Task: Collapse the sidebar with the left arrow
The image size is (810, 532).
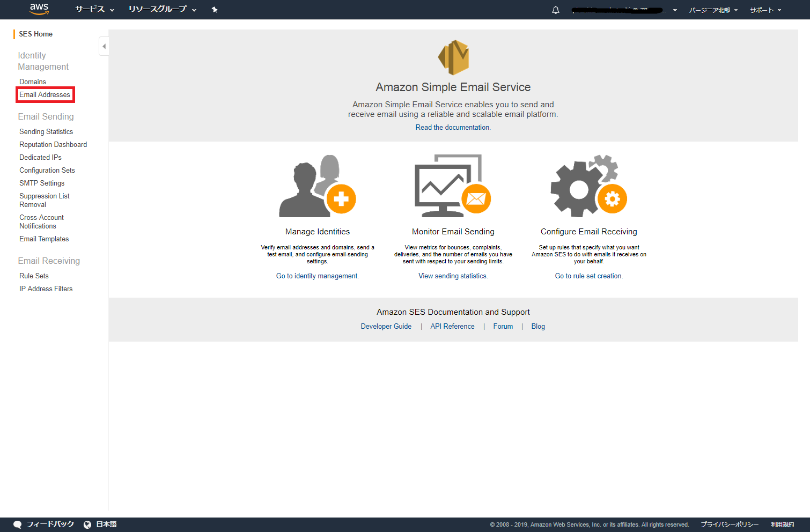Action: point(104,46)
